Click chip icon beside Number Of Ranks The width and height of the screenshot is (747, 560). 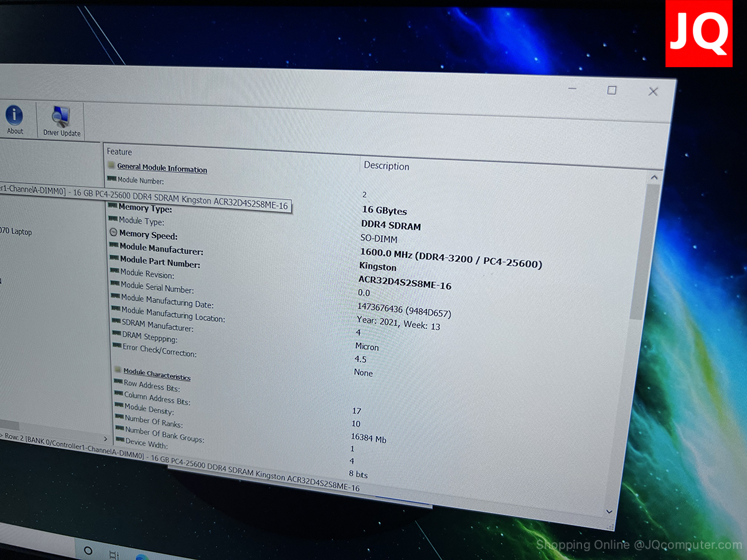(120, 417)
